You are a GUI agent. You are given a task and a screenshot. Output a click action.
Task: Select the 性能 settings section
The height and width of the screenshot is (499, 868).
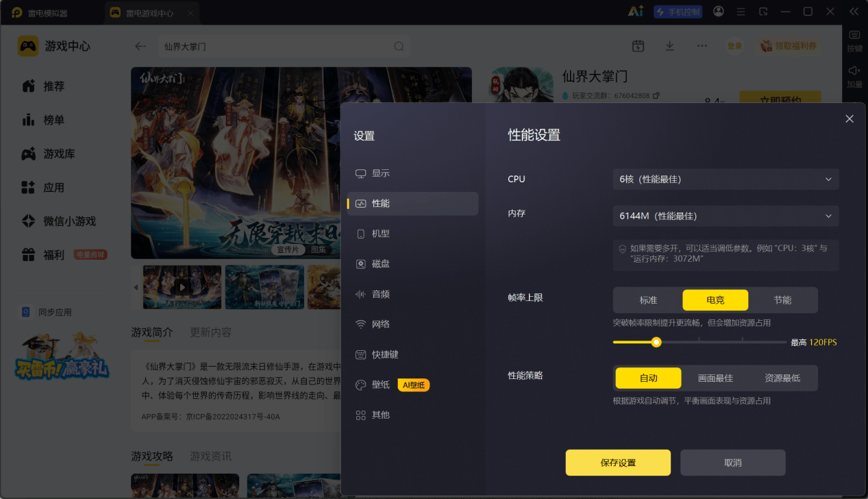(412, 204)
